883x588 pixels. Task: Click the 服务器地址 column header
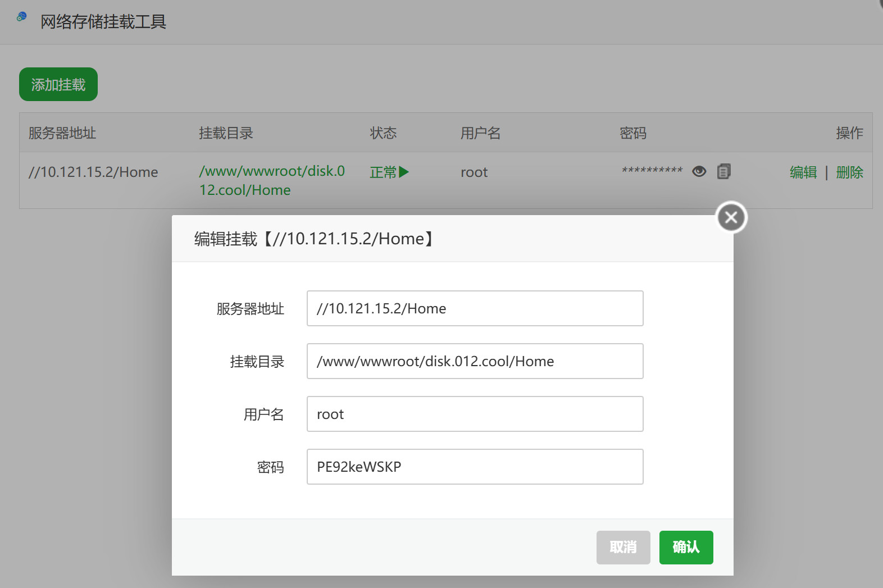62,133
